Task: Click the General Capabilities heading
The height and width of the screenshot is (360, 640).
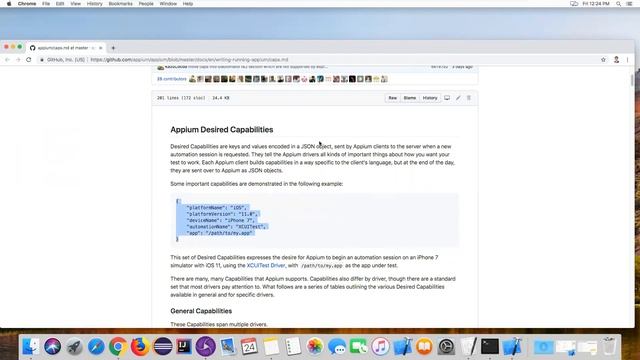Action: 201,311
